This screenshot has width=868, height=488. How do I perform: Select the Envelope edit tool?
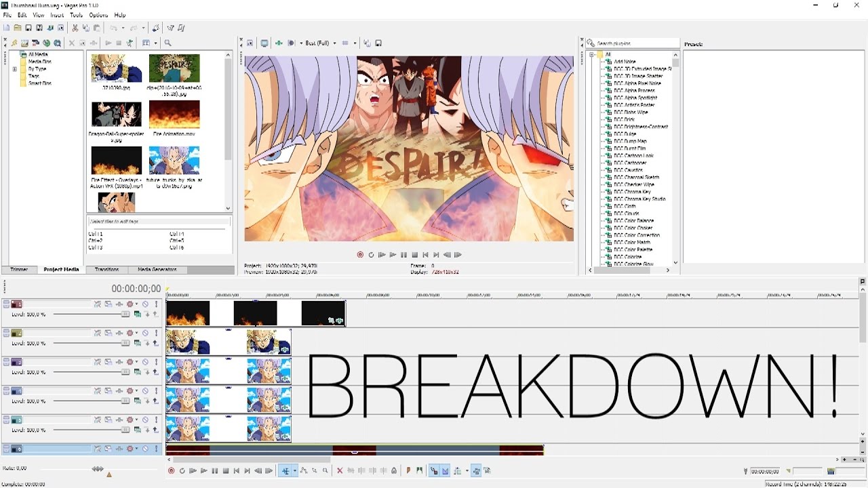(304, 470)
